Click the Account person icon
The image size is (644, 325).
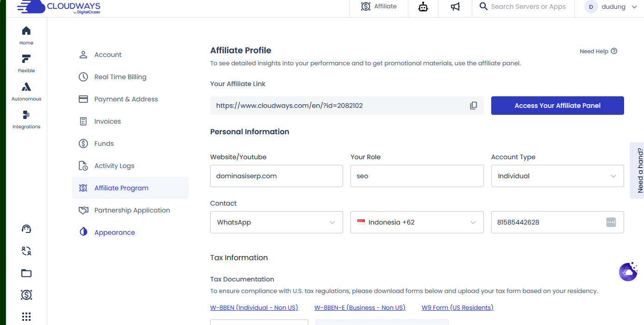(x=83, y=55)
